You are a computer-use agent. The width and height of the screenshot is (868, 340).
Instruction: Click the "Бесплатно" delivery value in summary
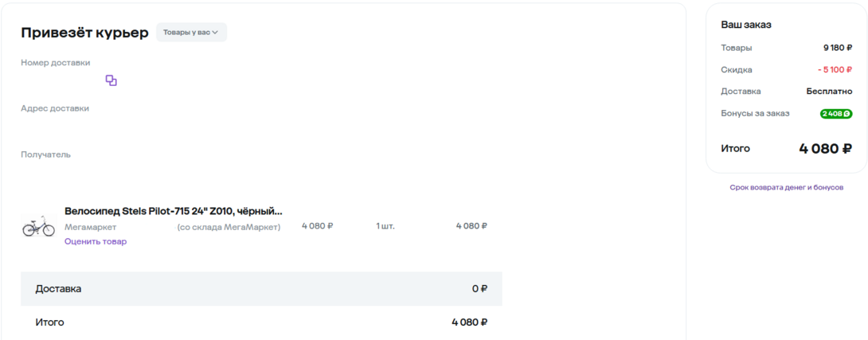(x=829, y=92)
